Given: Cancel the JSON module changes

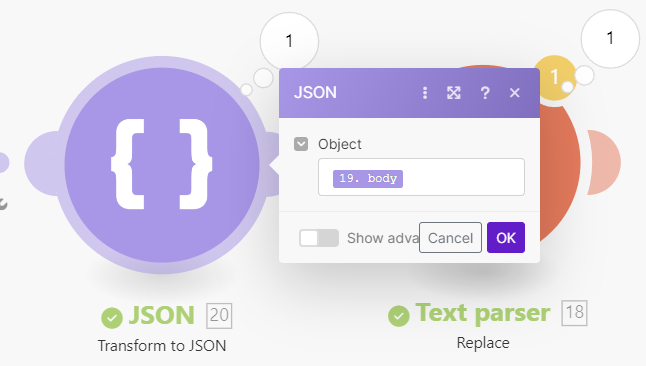Looking at the screenshot, I should pos(450,237).
